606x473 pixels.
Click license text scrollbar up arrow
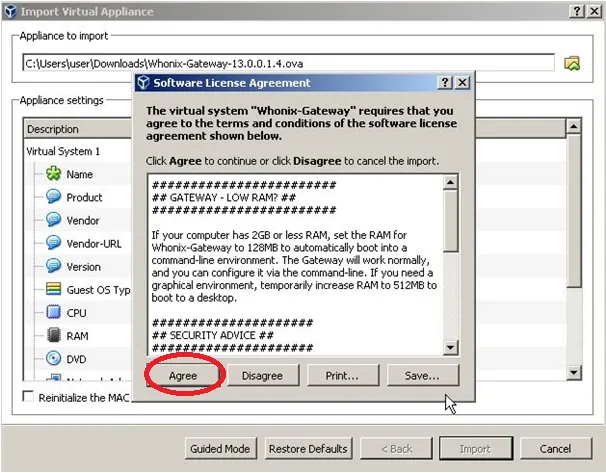450,182
